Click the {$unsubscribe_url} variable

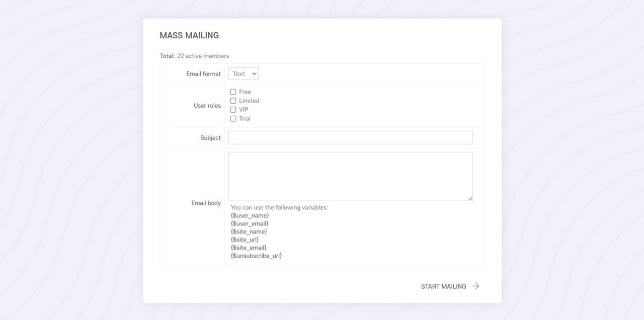(x=256, y=256)
